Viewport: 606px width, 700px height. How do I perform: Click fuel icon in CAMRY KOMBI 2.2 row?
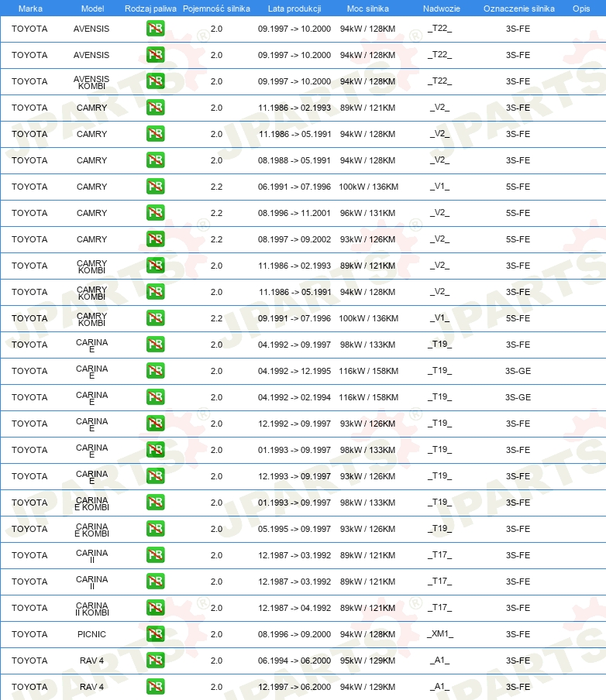(x=156, y=318)
